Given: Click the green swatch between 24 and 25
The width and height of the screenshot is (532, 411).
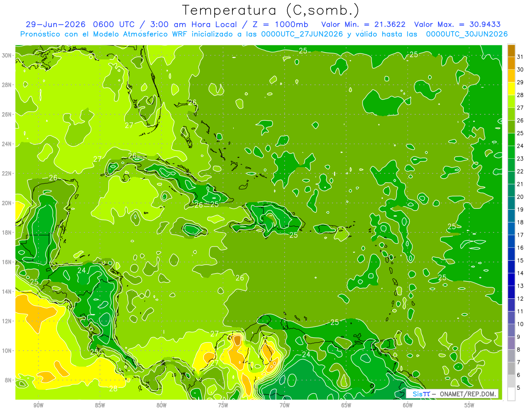Looking at the screenshot, I should click(511, 140).
